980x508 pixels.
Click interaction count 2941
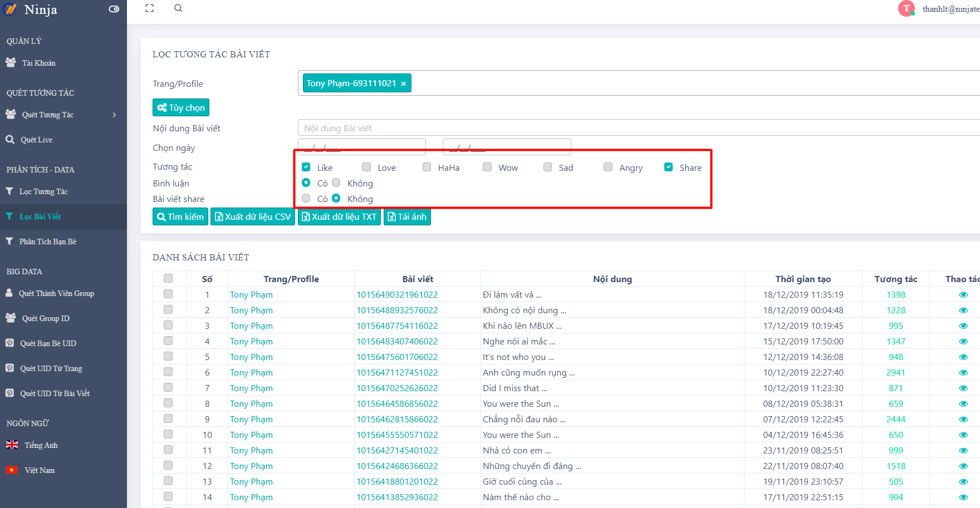pyautogui.click(x=896, y=372)
